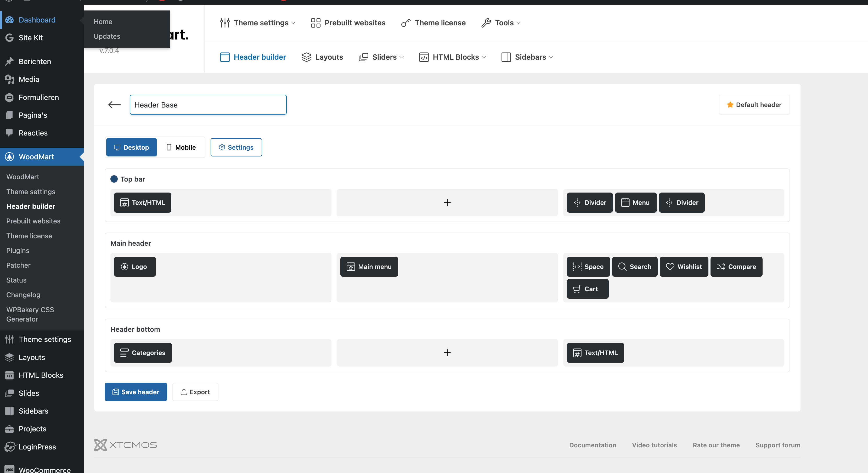Open the HTML Blocks dropdown
868x473 pixels.
pos(453,57)
